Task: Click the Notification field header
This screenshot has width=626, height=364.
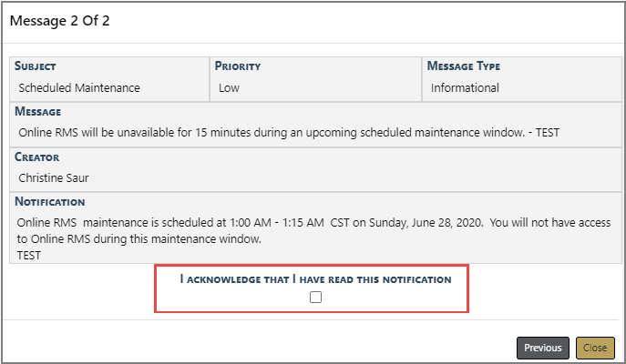Action: click(51, 201)
